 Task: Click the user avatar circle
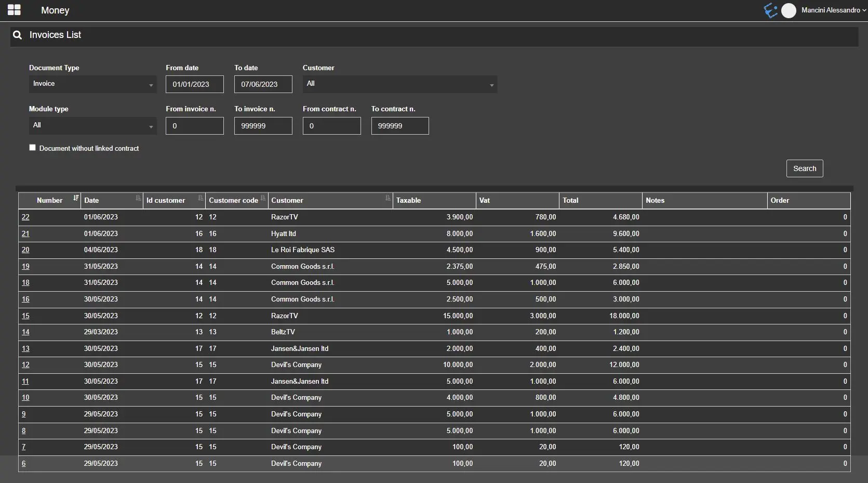pyautogui.click(x=789, y=10)
